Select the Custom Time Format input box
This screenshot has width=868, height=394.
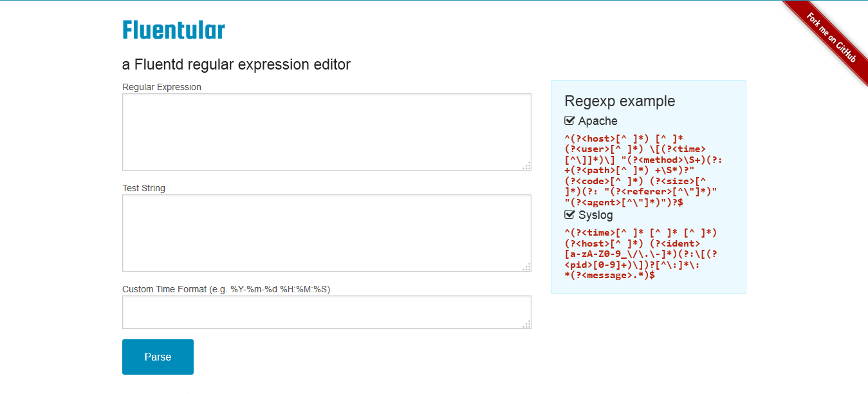326,312
